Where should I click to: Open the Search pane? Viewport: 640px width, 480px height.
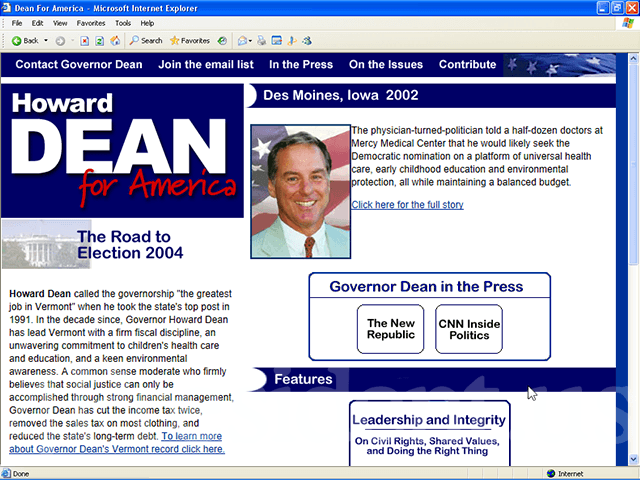pyautogui.click(x=146, y=41)
